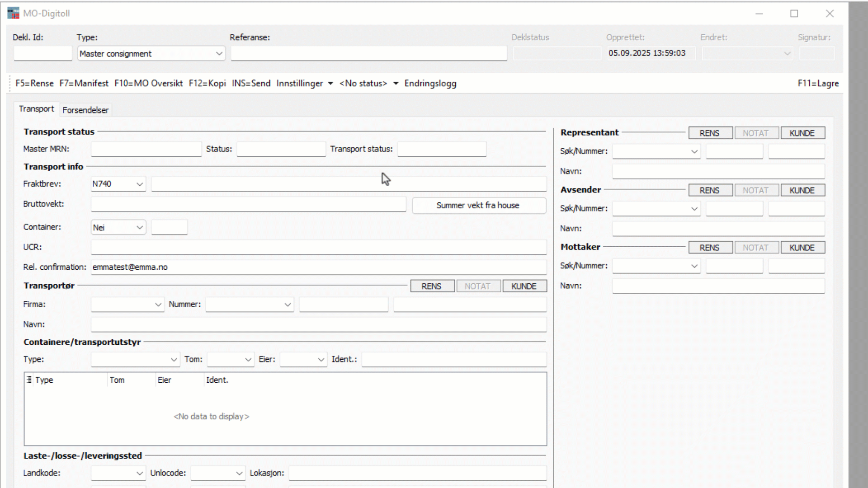Open F10=MO Oversikt
Image resolution: width=868 pixels, height=488 pixels.
tap(149, 83)
